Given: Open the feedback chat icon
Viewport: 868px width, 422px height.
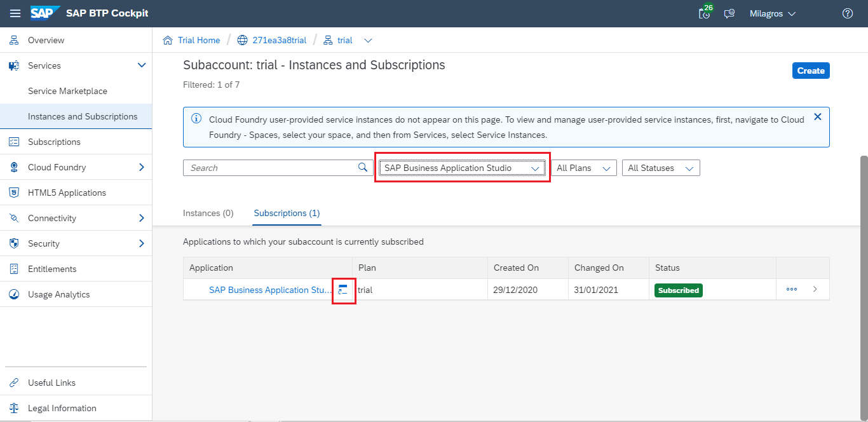Looking at the screenshot, I should (729, 13).
